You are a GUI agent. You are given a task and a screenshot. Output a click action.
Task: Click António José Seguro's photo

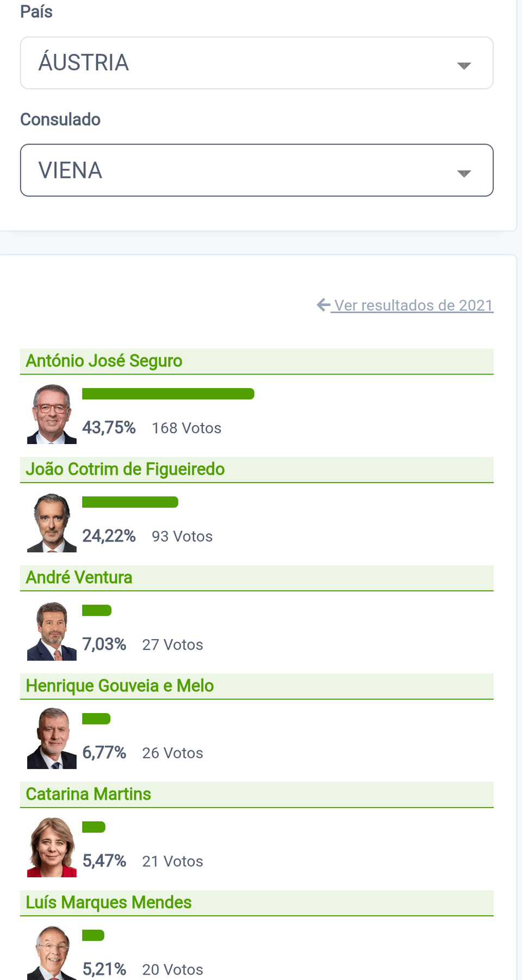pos(52,414)
